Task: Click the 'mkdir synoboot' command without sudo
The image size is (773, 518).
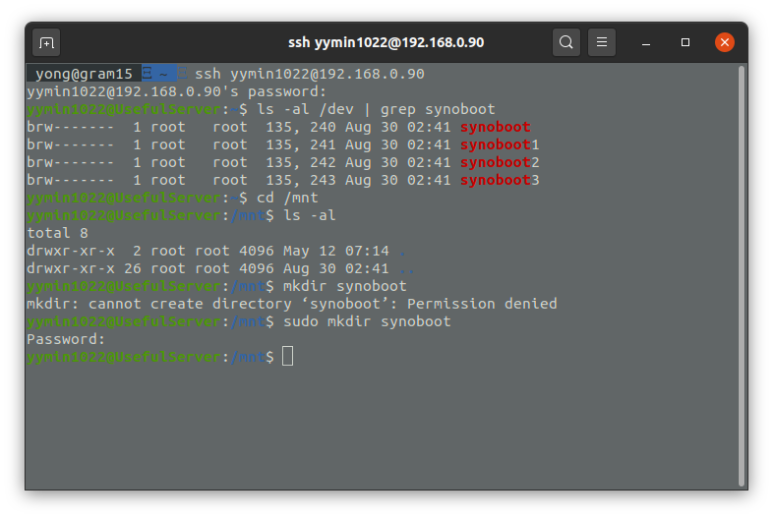Action: (x=345, y=286)
